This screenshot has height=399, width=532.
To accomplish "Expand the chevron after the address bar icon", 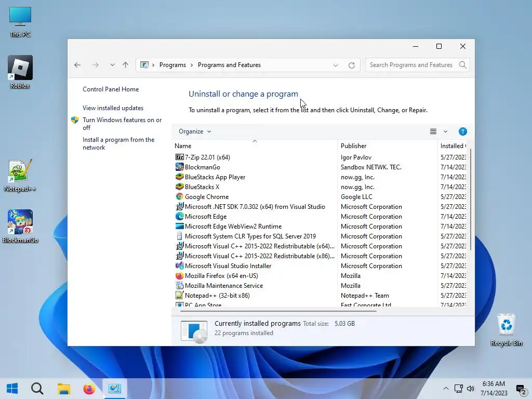I will 153,65.
